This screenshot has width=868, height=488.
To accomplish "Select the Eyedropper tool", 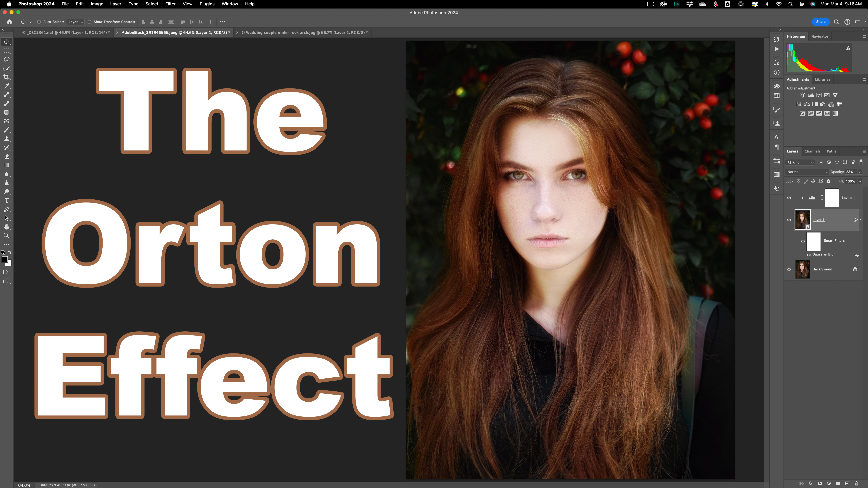I will (x=6, y=86).
